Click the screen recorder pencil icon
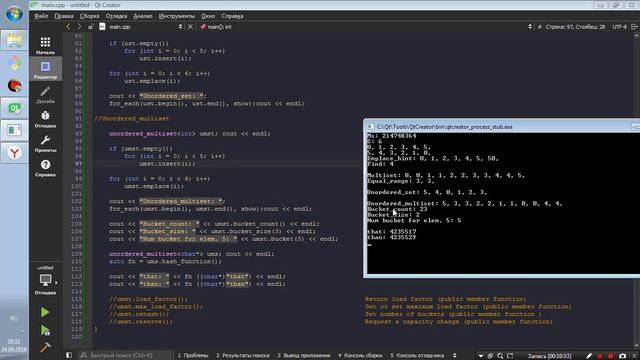 tap(589, 356)
